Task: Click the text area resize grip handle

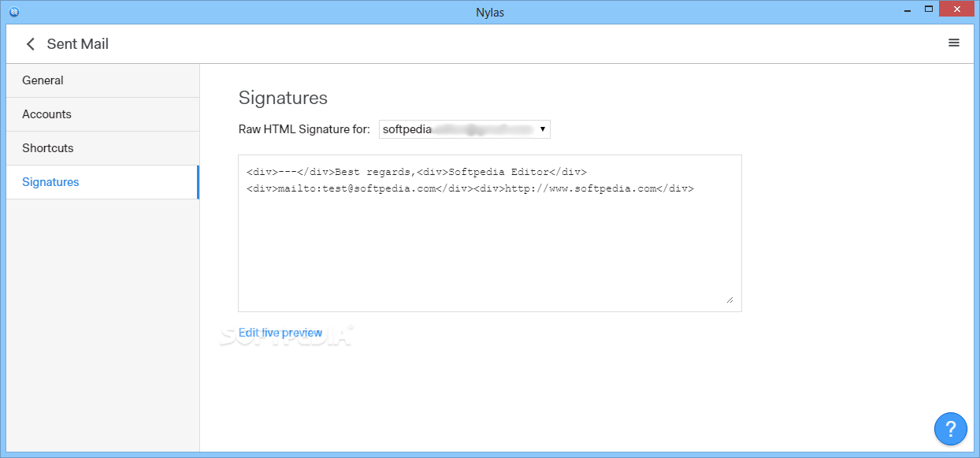Action: pyautogui.click(x=729, y=300)
